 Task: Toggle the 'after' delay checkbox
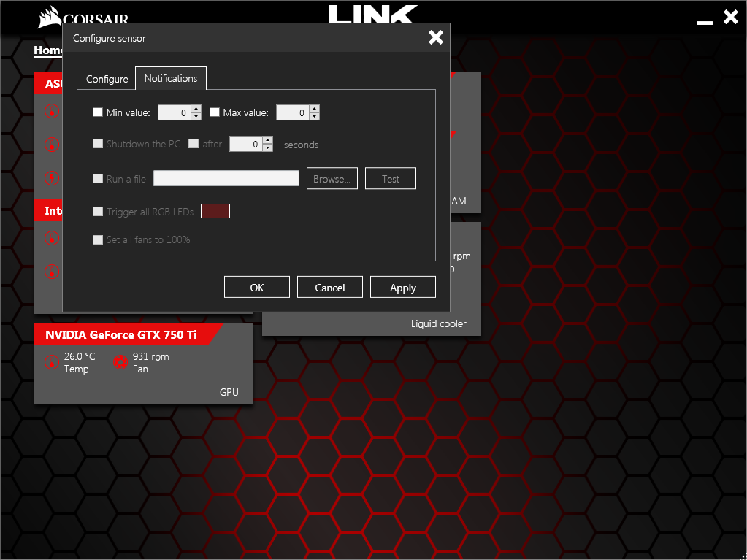(194, 144)
